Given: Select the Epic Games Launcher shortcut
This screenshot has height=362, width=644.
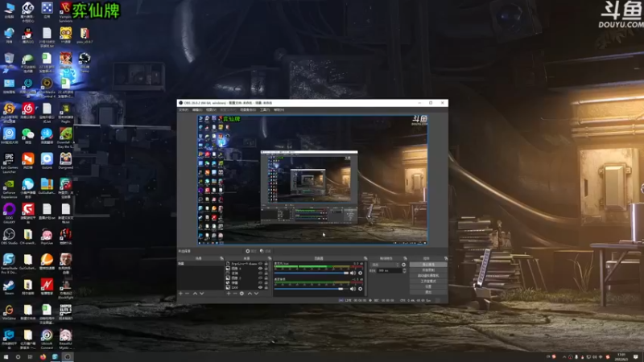Looking at the screenshot, I should pos(9,163).
